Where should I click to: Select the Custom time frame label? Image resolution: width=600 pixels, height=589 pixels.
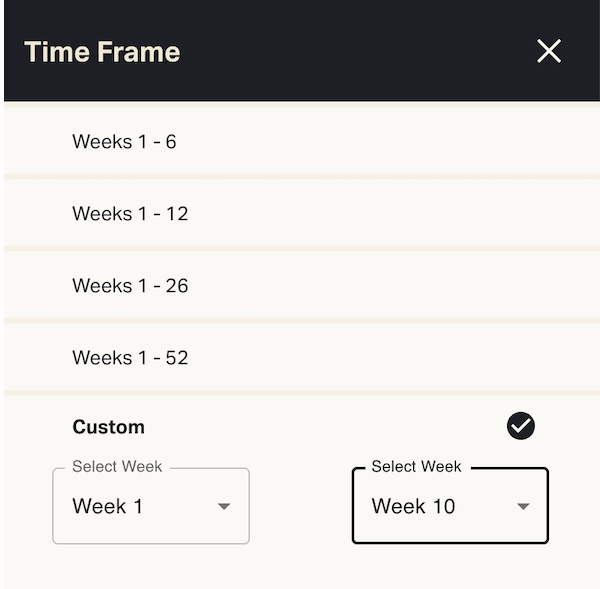coord(109,427)
